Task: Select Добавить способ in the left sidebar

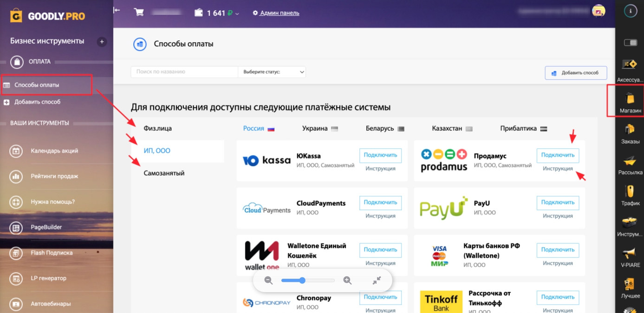Action: pyautogui.click(x=37, y=102)
